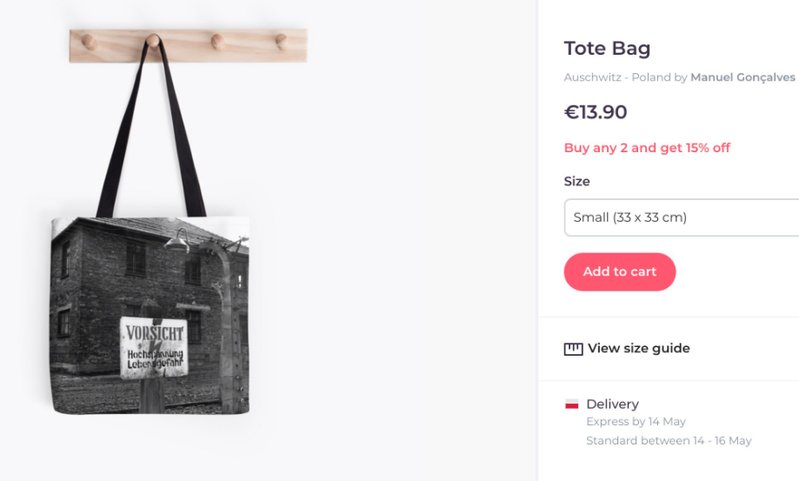
Task: Open the Small (33 x 33 cm) size dropdown
Action: tap(680, 217)
